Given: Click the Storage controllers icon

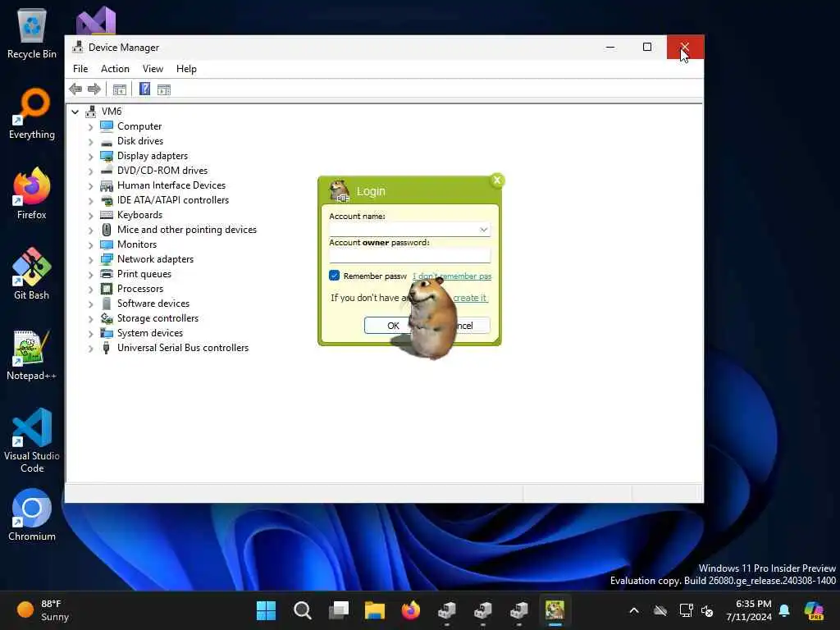Looking at the screenshot, I should tap(107, 318).
